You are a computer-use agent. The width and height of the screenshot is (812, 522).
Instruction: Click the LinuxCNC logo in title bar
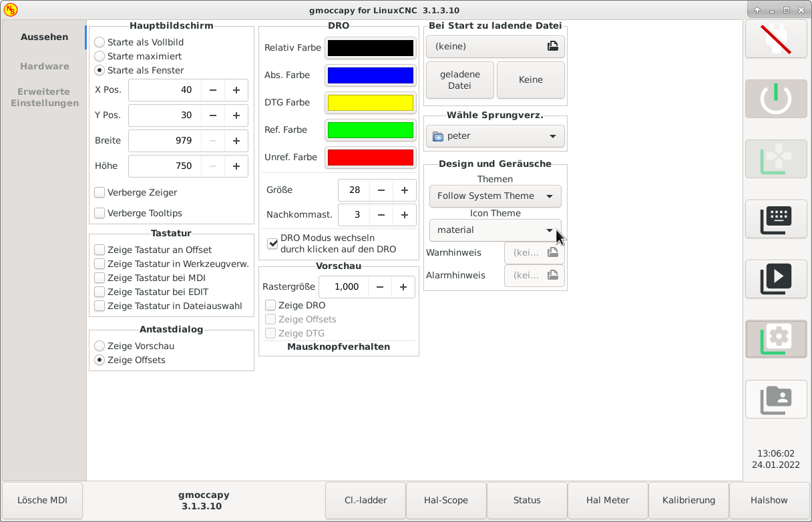point(10,10)
